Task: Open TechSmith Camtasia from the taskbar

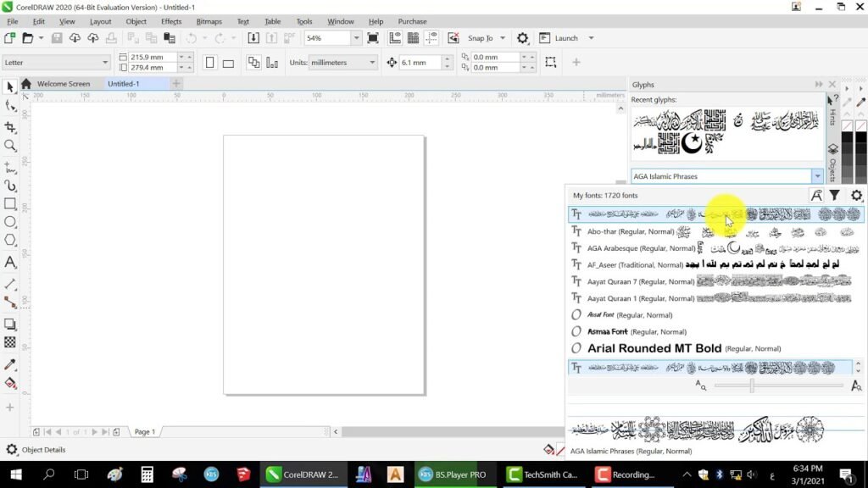Action: 542,474
